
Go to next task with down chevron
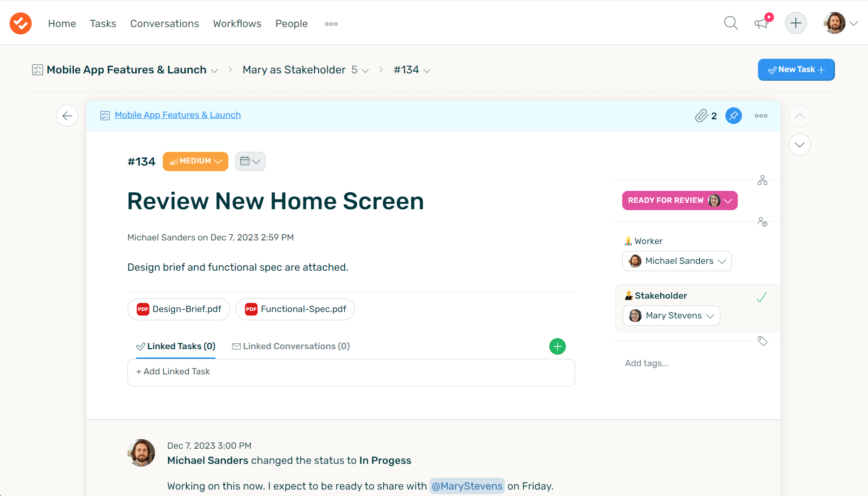[800, 145]
